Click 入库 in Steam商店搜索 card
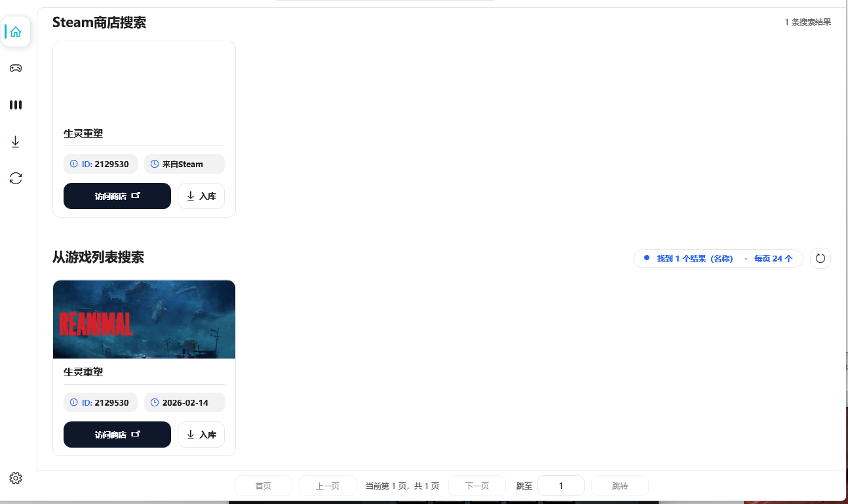Image resolution: width=848 pixels, height=504 pixels. [201, 196]
